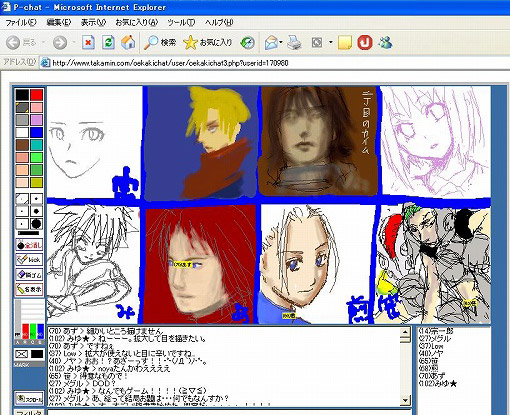
Task: Click the スクロール scroll button
Action: pyautogui.click(x=29, y=398)
